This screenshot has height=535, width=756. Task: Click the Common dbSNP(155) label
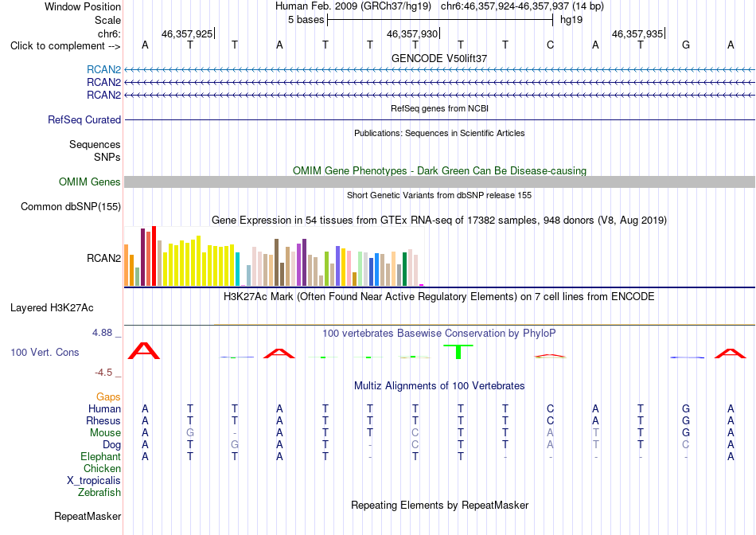coord(71,206)
